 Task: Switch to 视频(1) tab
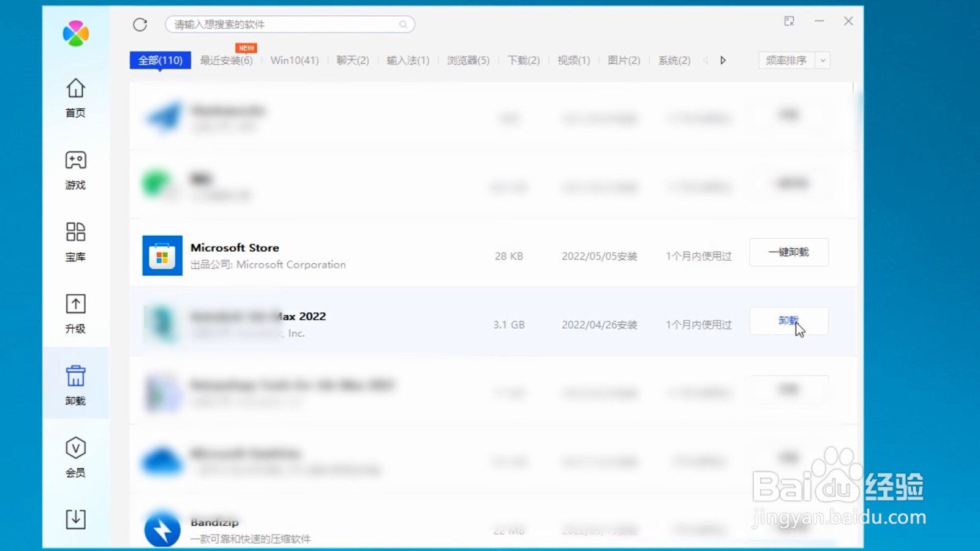[x=573, y=60]
